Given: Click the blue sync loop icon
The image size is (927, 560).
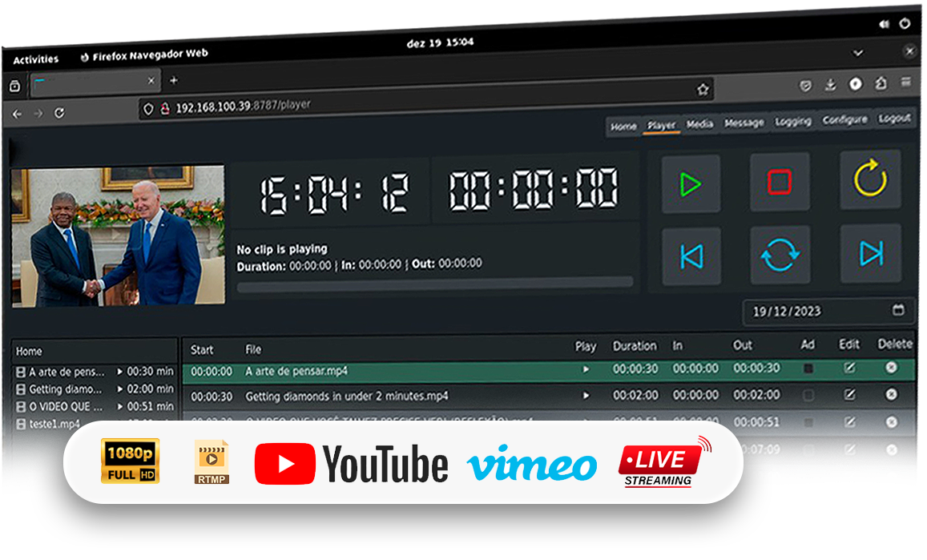Looking at the screenshot, I should coord(780,256).
